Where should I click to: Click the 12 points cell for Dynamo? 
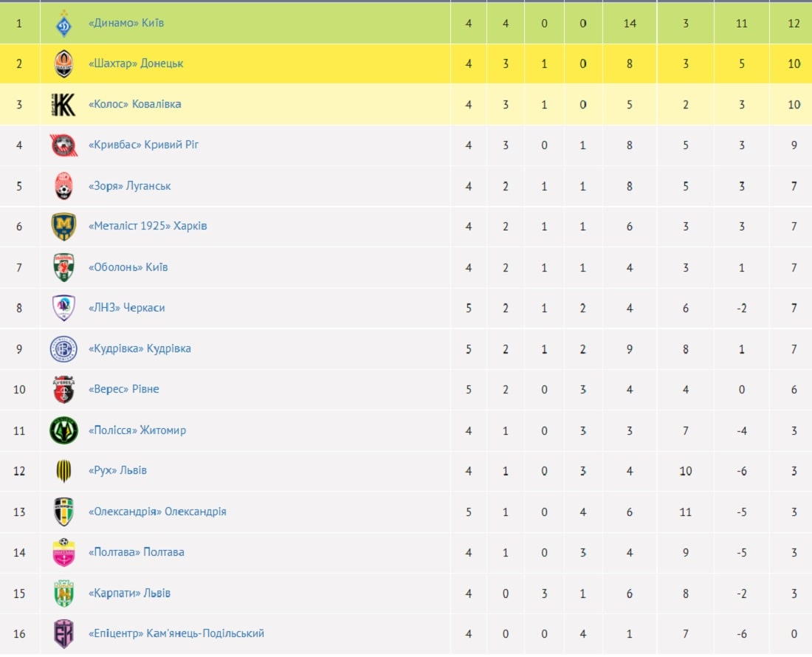[x=794, y=24]
